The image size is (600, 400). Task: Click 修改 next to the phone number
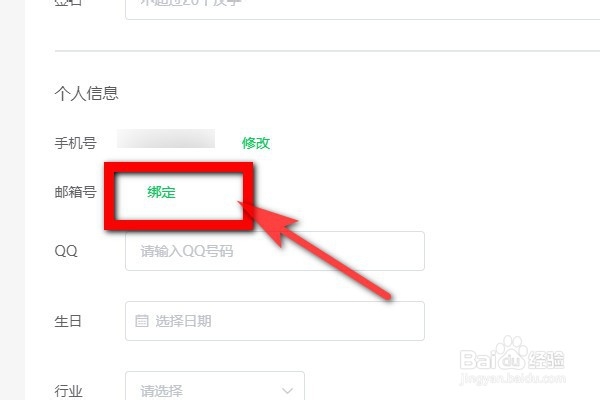click(x=256, y=143)
